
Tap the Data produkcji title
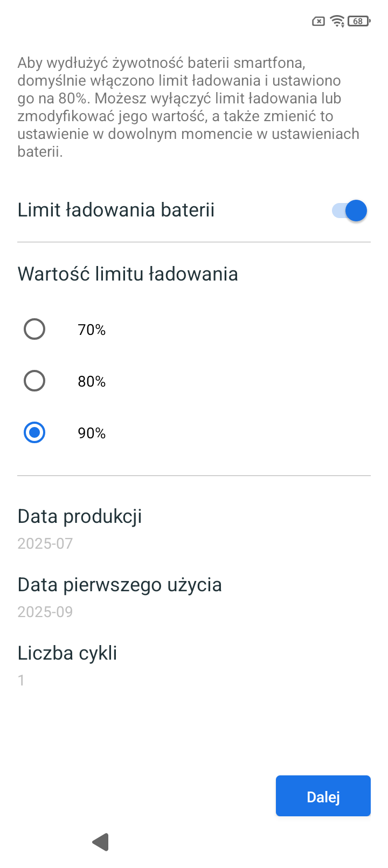point(80,516)
